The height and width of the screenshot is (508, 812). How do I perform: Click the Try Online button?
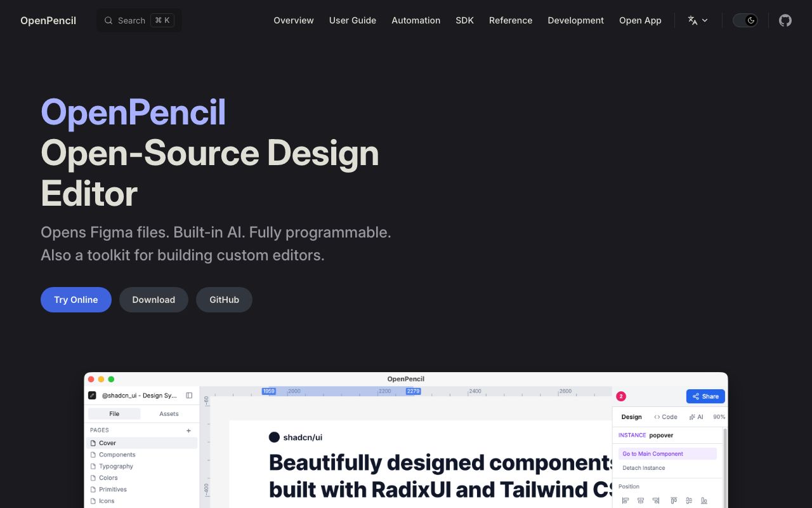coord(76,300)
